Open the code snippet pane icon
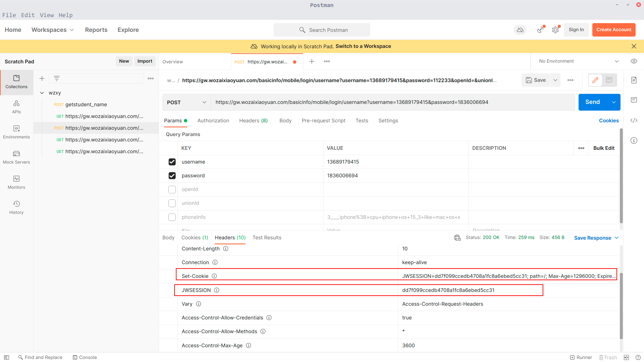The width and height of the screenshot is (644, 362). click(x=634, y=120)
